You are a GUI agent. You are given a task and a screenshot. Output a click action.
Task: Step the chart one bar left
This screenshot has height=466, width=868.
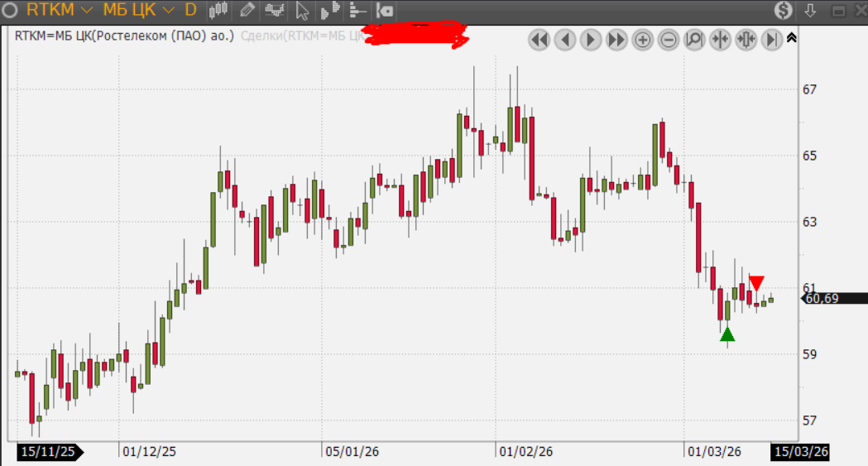[565, 39]
